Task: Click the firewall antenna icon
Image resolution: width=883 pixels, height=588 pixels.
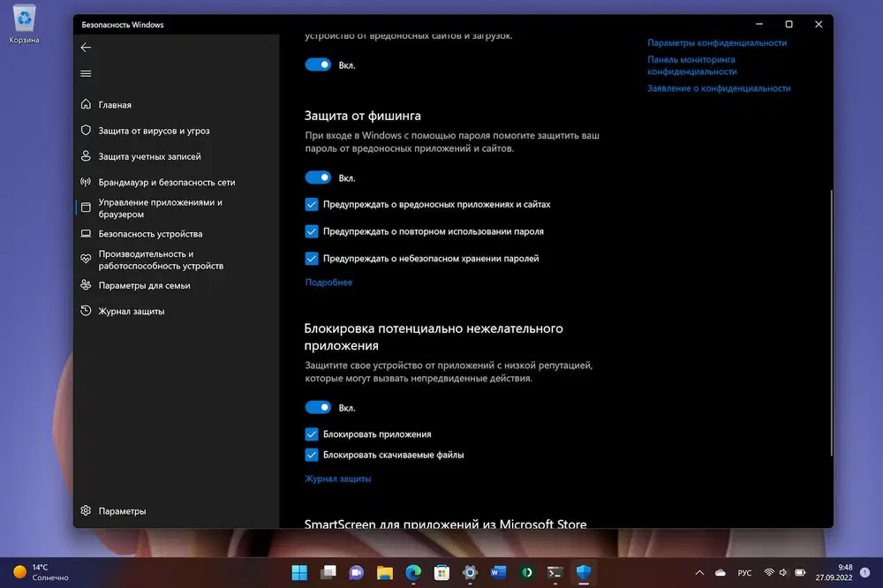Action: [x=86, y=182]
